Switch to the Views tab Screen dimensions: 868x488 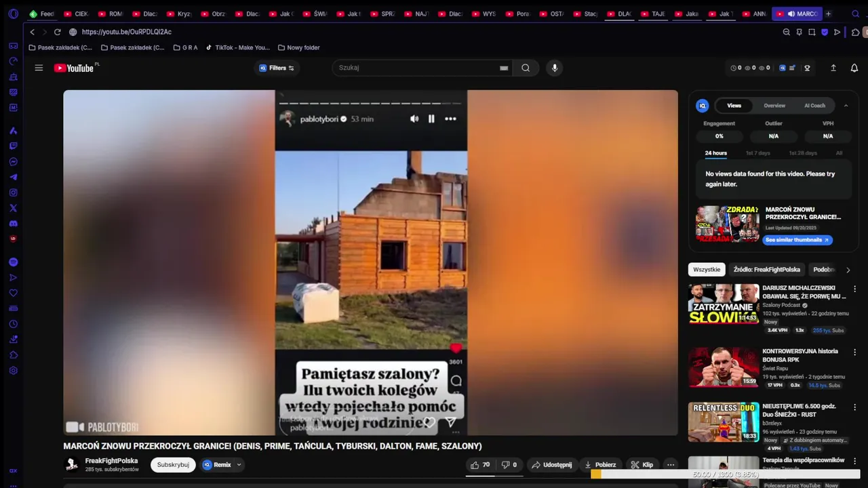pos(734,106)
